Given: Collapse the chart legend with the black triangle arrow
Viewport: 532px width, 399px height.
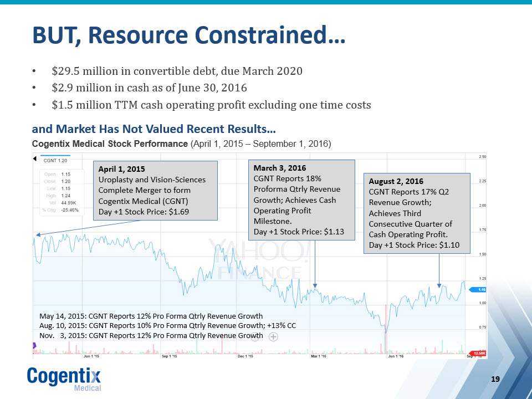Looking at the screenshot, I should (34, 159).
